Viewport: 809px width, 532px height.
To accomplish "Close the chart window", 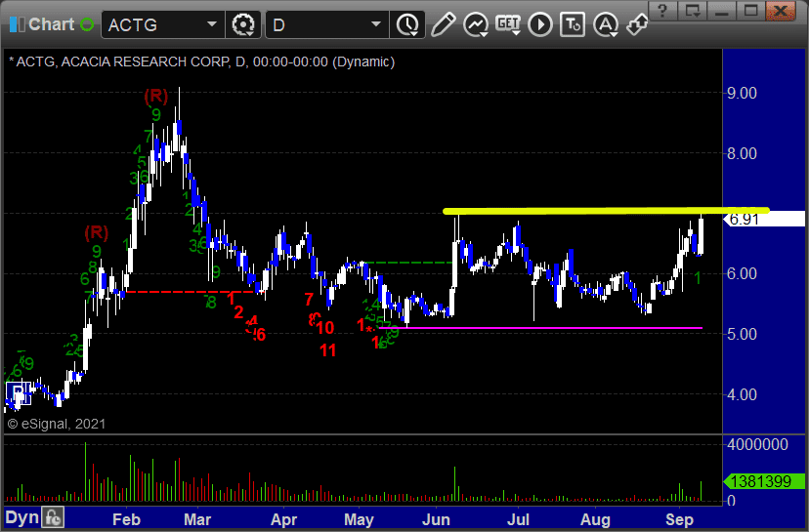I will pos(781,11).
